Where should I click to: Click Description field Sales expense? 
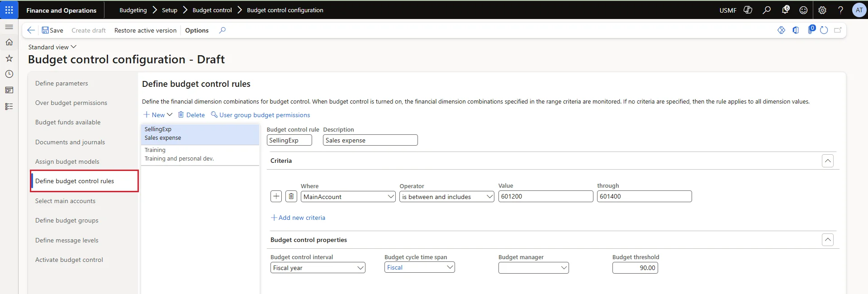(370, 140)
